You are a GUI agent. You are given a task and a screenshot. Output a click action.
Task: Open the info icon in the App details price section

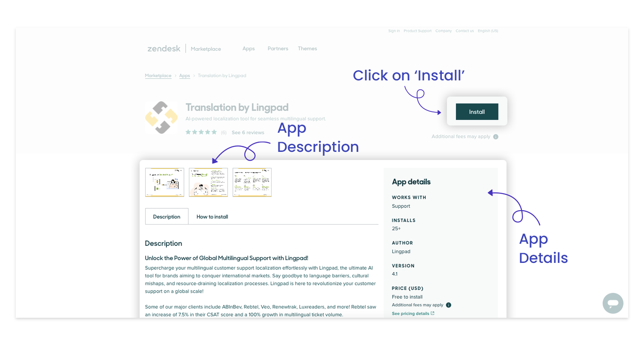[x=449, y=305]
